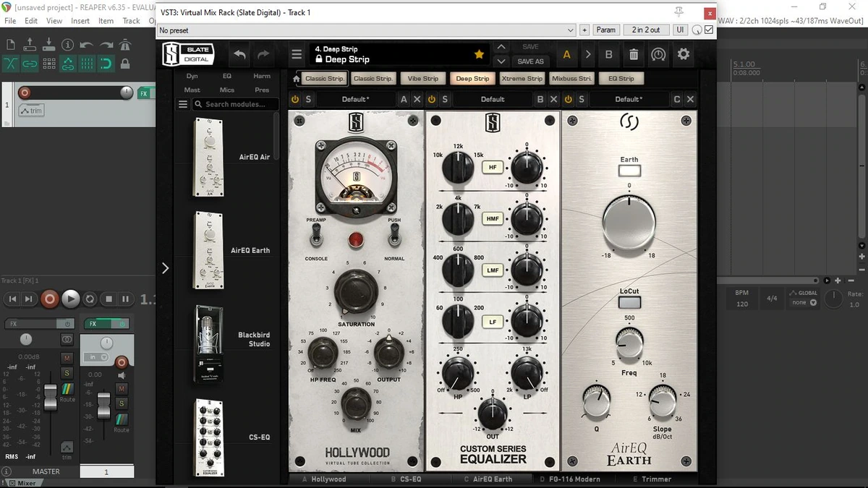Mute the master track M button
The height and width of the screenshot is (488, 868).
pos(67,358)
